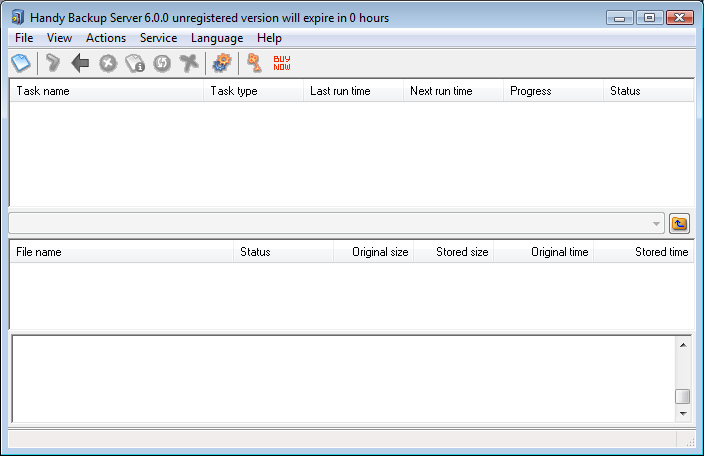Click the log pane scrollbar thumb
The height and width of the screenshot is (456, 704).
683,396
